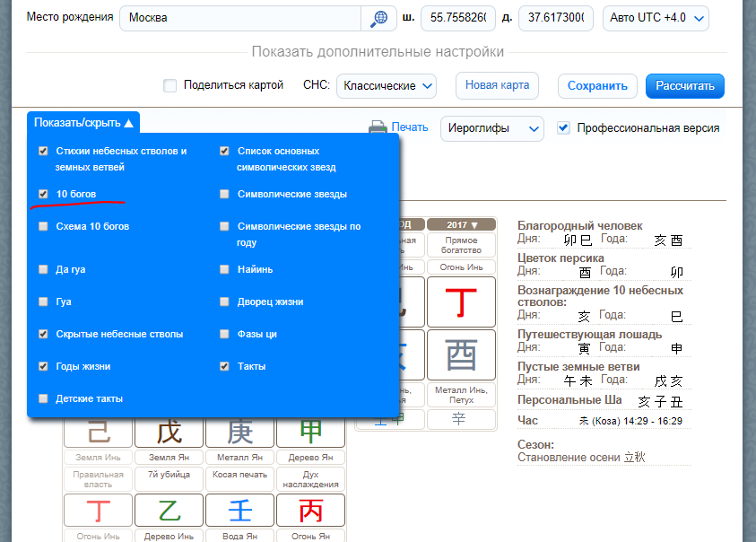The width and height of the screenshot is (756, 542).
Task: Click the Сохранить button
Action: click(597, 86)
